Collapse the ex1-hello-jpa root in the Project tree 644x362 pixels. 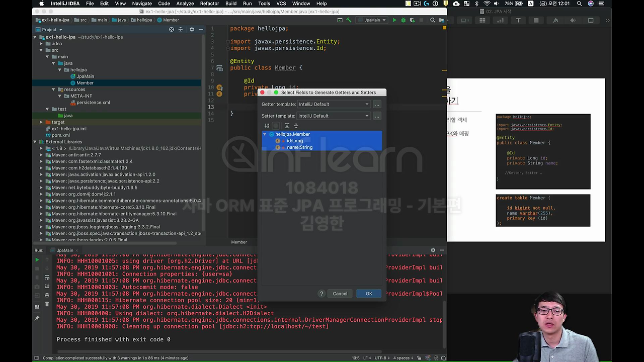click(x=35, y=37)
